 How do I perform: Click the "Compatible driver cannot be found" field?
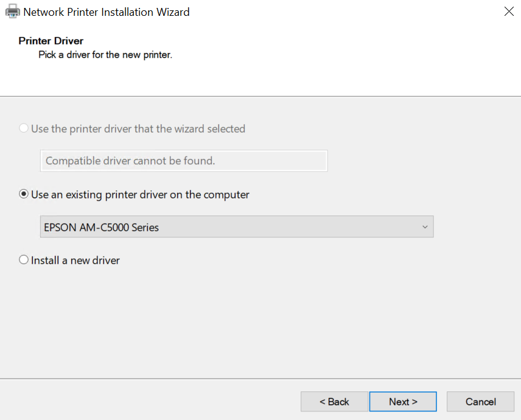183,161
